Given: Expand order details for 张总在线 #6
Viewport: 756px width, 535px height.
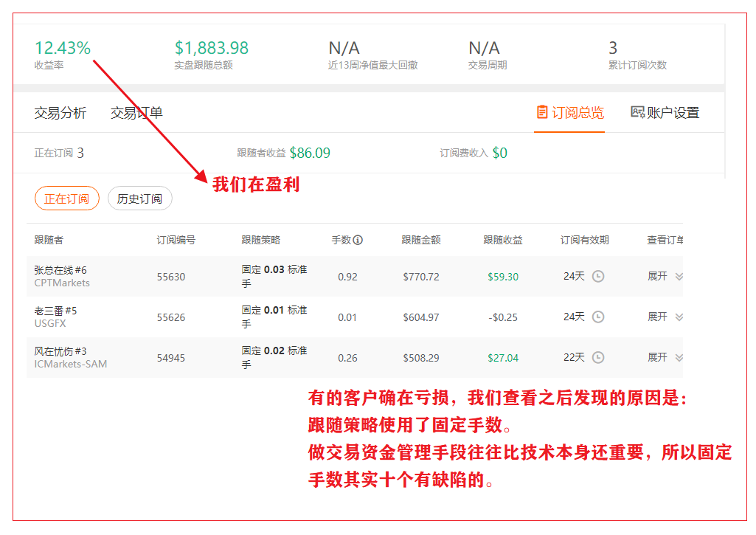Looking at the screenshot, I should coord(657,277).
